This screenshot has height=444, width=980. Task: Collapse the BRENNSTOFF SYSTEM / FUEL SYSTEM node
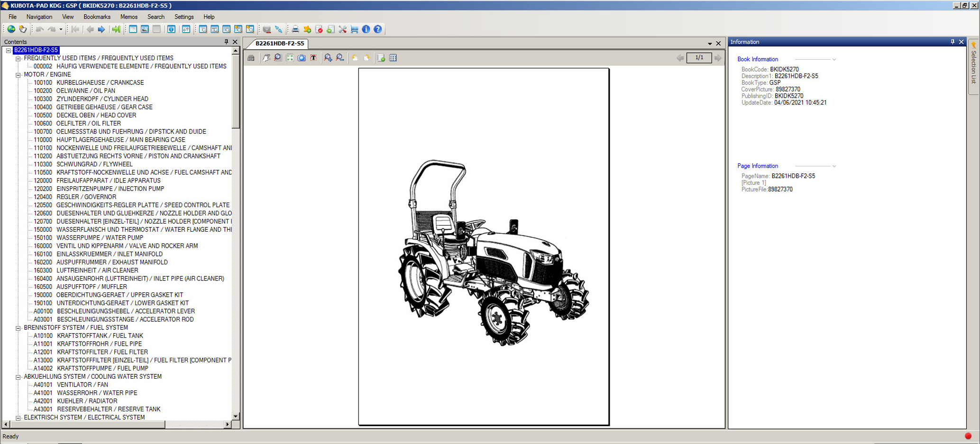tap(18, 328)
